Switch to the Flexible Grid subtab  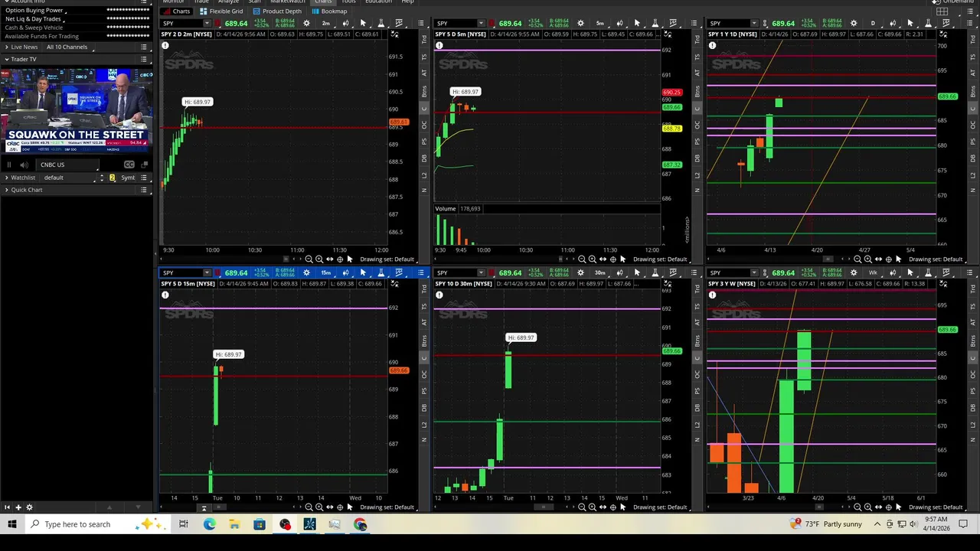221,11
